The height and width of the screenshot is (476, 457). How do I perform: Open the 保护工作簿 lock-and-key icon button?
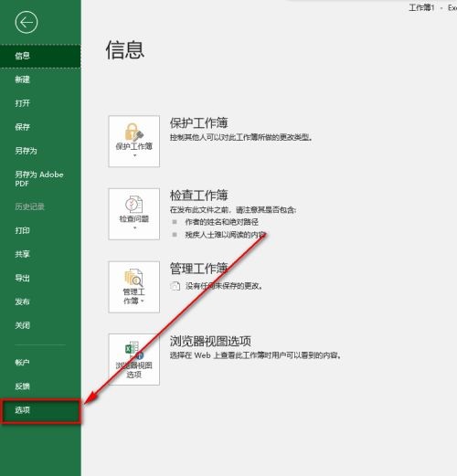point(134,142)
